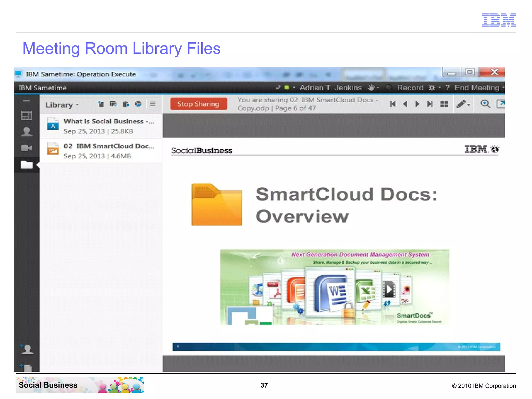Click the globe web link library icon
The height and width of the screenshot is (399, 532).
[x=138, y=104]
